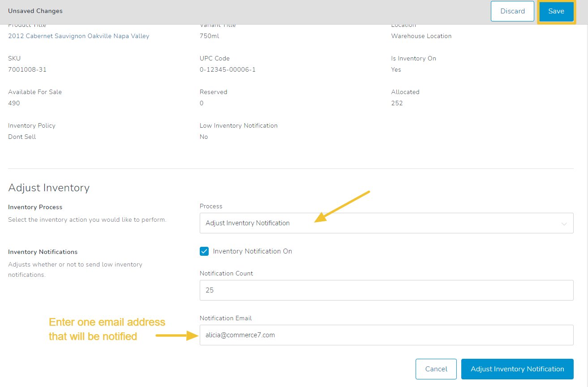Click the Dont Sell inventory policy value
Screen dimensions: 588x387
point(22,137)
